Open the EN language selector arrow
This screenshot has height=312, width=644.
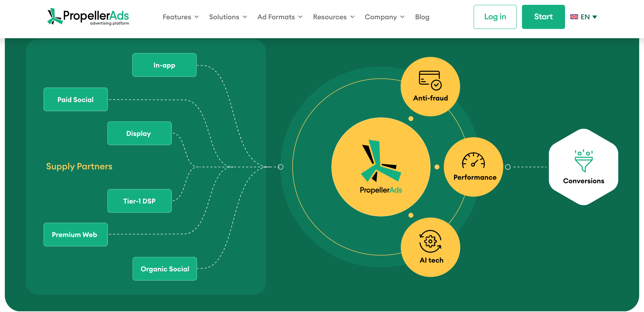click(595, 17)
